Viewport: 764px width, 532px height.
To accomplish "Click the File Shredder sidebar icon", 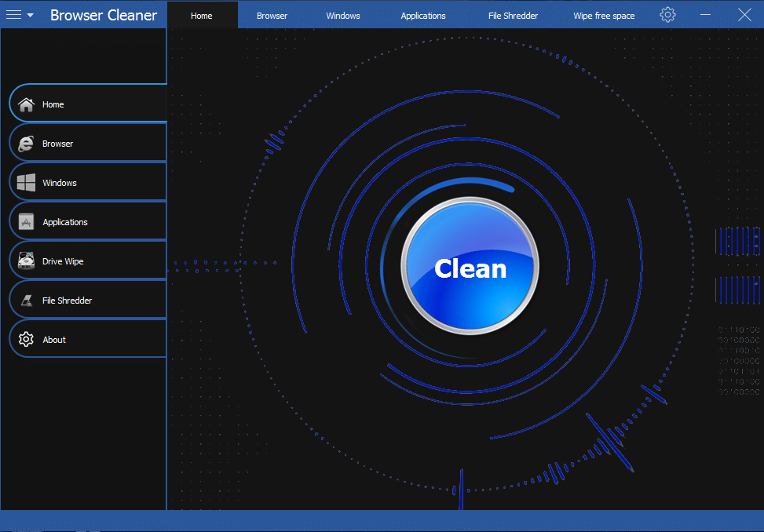I will pyautogui.click(x=27, y=301).
